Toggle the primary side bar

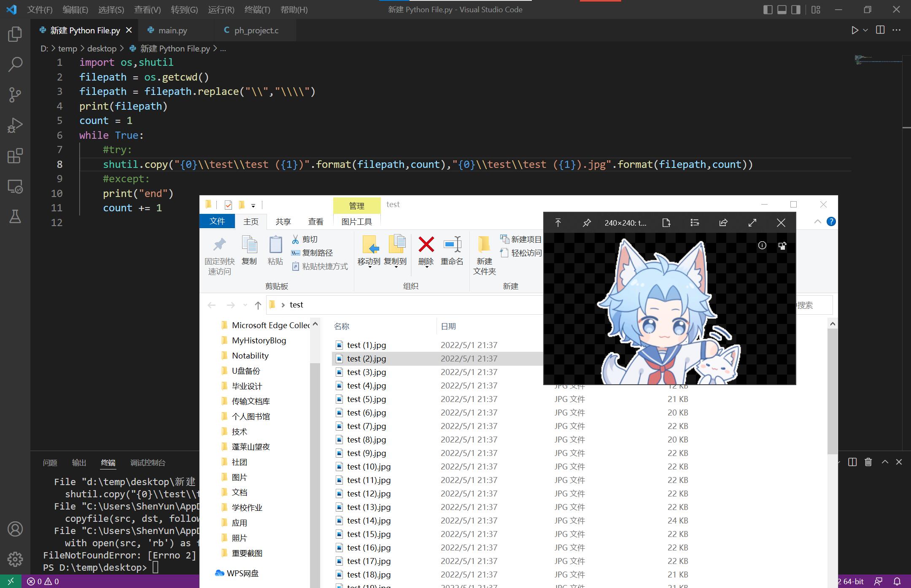768,10
